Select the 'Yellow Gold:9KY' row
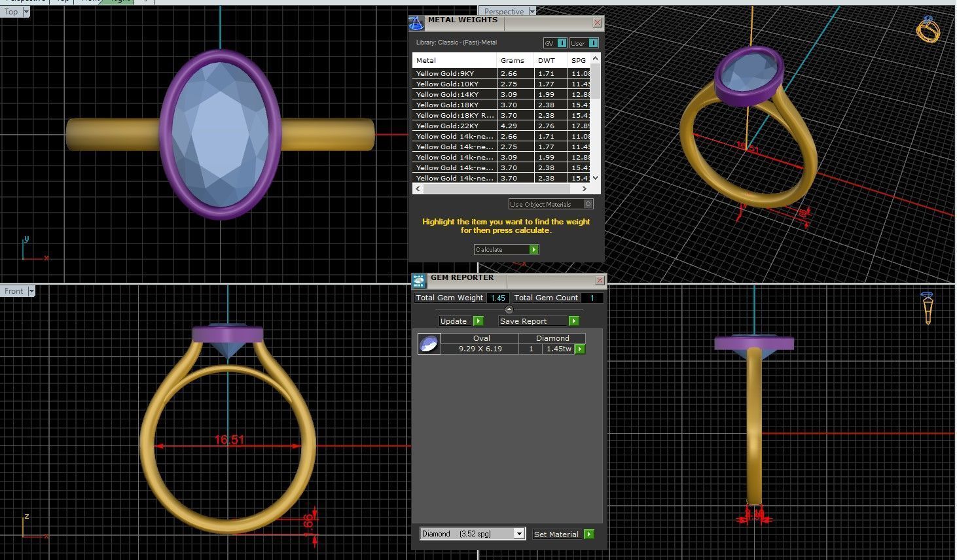Image resolution: width=957 pixels, height=560 pixels. tap(502, 73)
